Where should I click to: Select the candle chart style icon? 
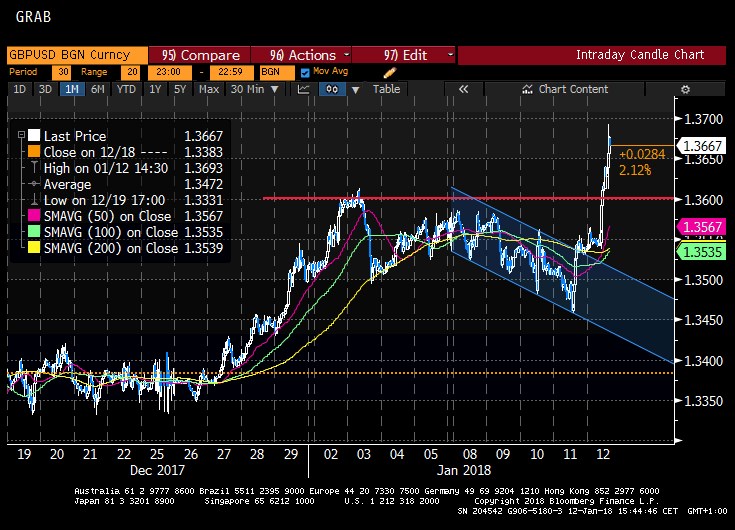[332, 89]
